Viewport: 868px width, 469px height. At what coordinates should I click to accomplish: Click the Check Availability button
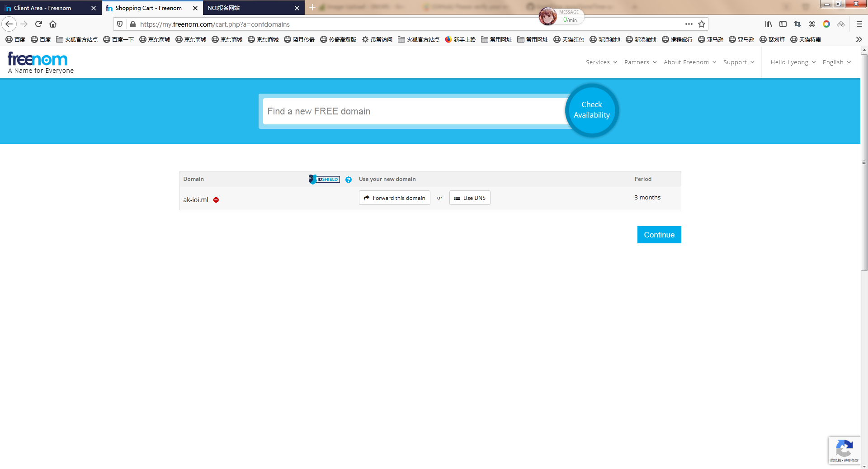click(592, 110)
